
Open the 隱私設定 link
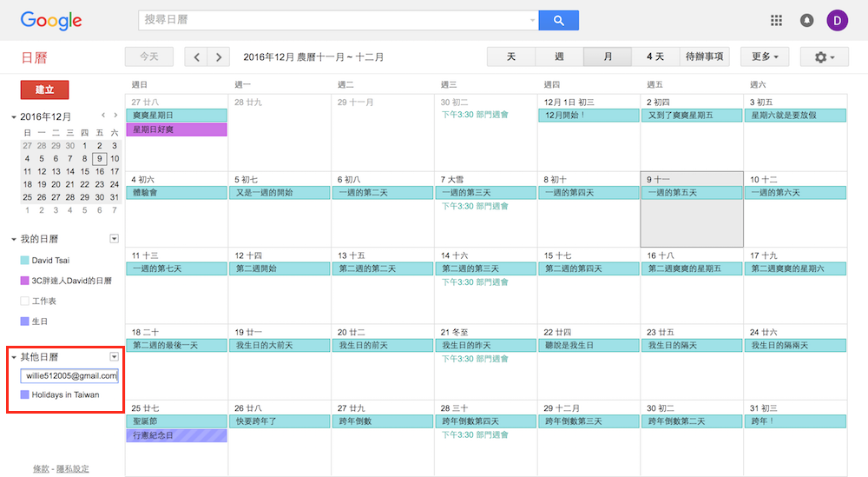(x=72, y=469)
